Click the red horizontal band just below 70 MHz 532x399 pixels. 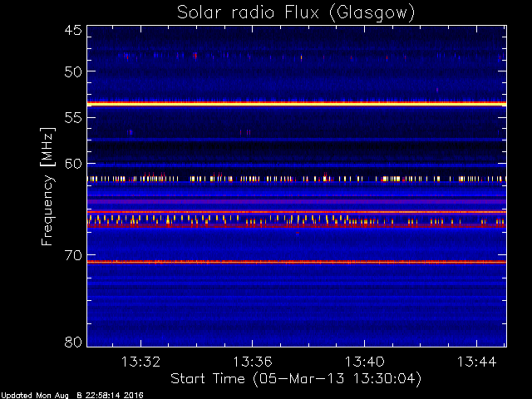(297, 262)
